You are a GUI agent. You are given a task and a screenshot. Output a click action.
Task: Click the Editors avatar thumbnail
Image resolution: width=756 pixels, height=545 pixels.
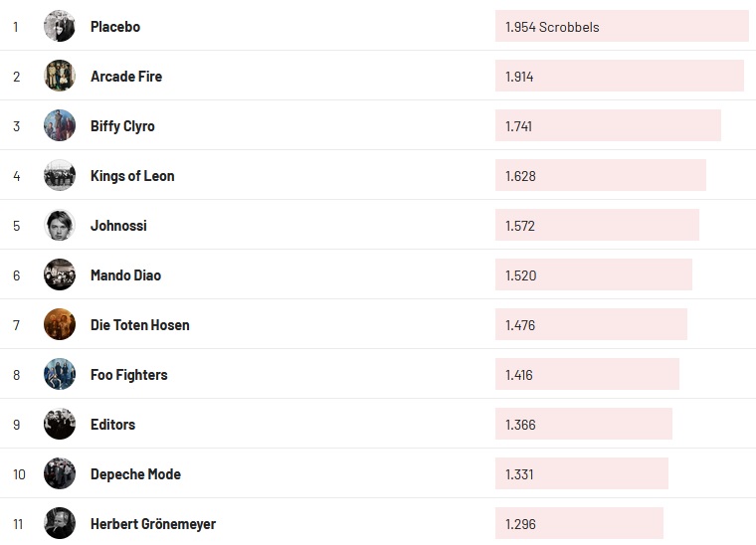(x=60, y=425)
